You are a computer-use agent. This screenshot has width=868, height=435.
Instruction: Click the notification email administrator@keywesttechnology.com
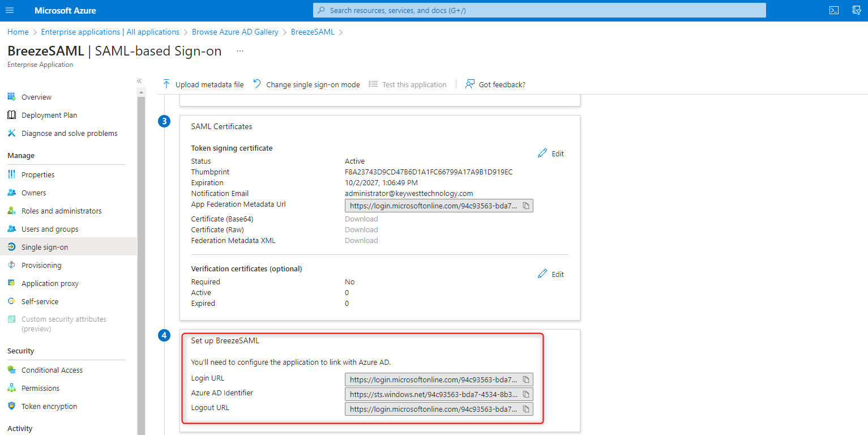[x=409, y=194]
